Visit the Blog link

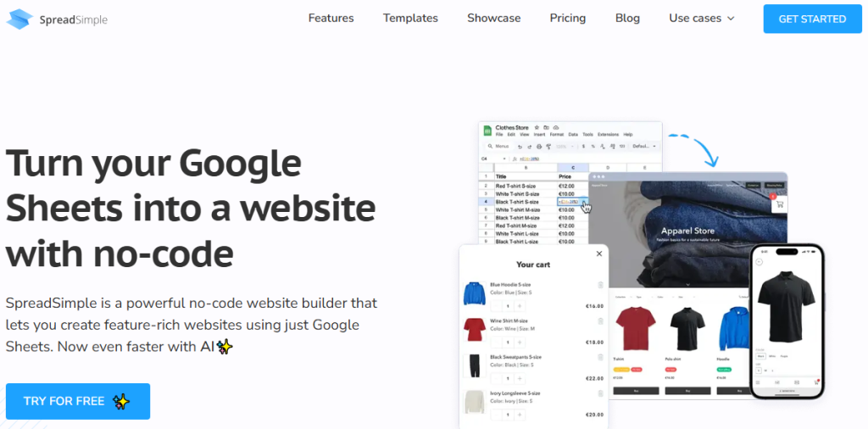pos(627,19)
